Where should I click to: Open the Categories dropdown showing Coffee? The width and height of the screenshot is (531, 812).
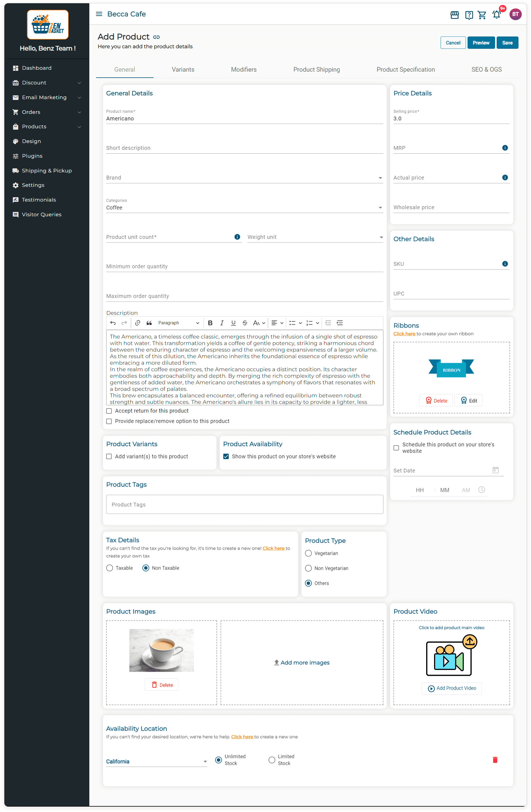pos(244,208)
